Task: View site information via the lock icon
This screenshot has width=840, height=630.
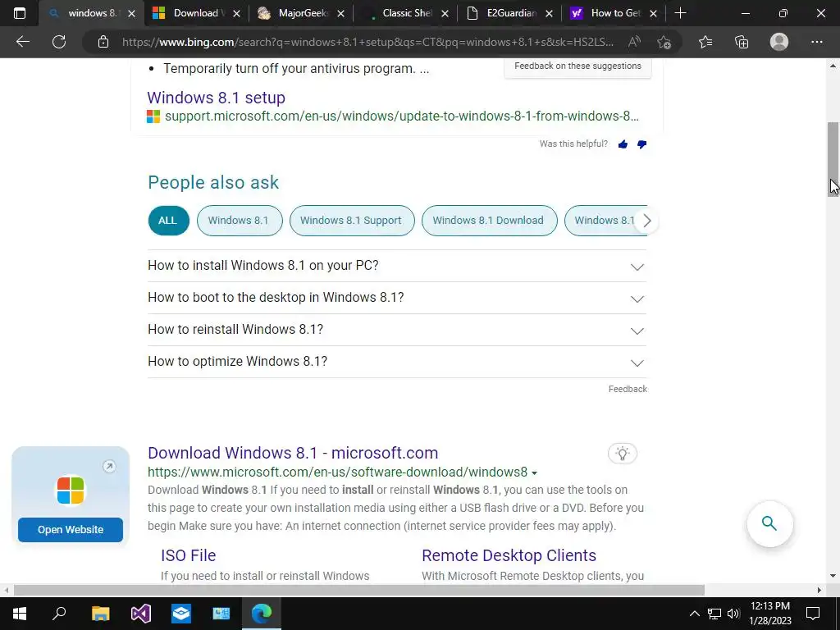Action: 103,42
